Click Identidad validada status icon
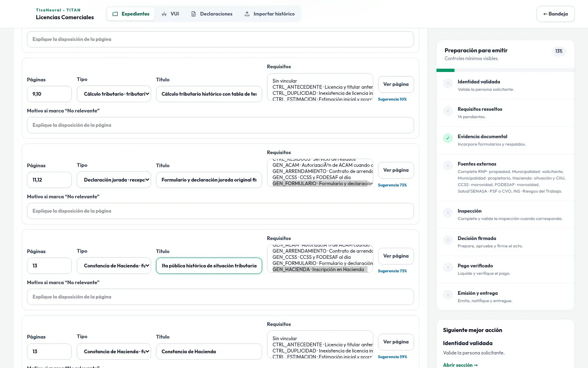Image resolution: width=588 pixels, height=368 pixels. (x=448, y=83)
